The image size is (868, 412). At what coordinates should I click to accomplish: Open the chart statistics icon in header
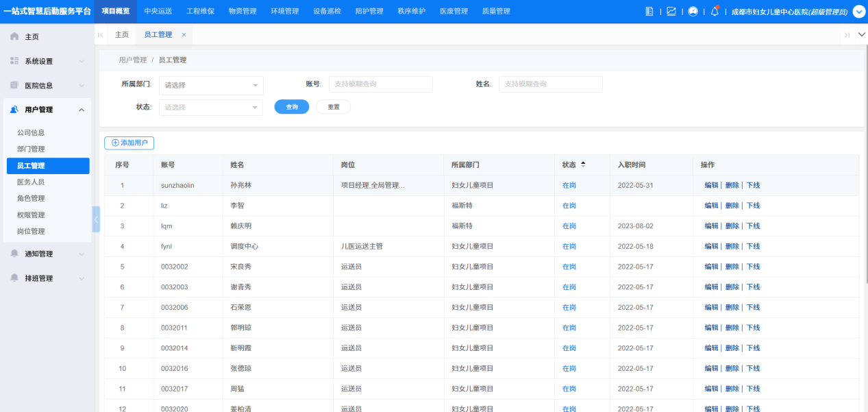(671, 12)
